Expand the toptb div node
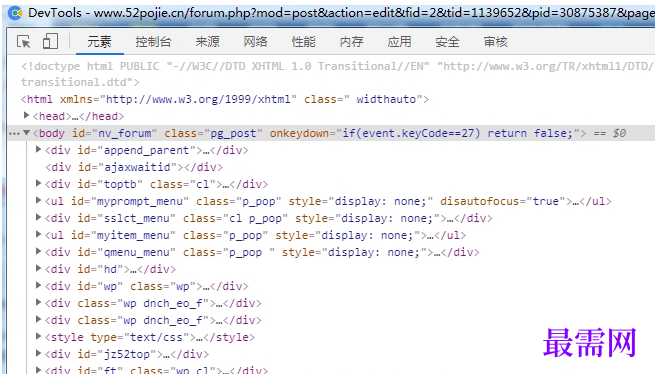Screen dimensions: 655x374 coord(38,183)
